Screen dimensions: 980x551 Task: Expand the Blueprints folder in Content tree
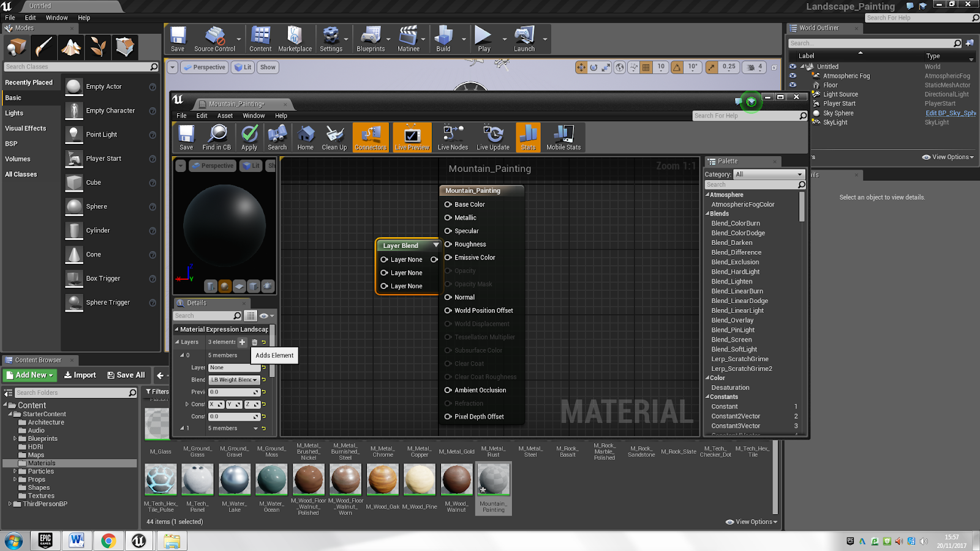point(15,438)
